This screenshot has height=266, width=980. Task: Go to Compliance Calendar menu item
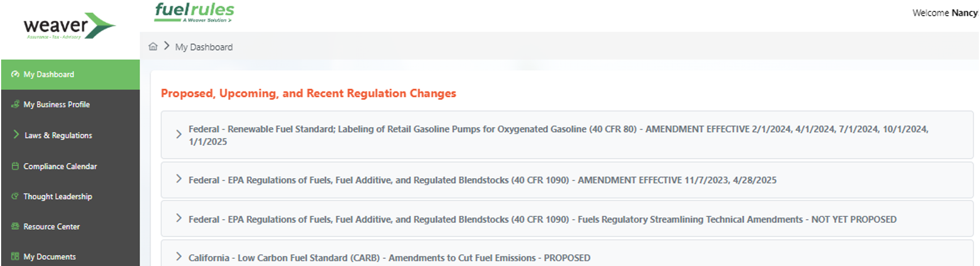[60, 166]
